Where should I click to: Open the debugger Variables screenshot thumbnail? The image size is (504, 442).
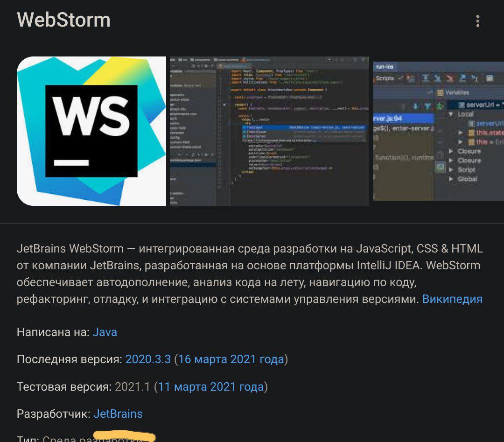(438, 131)
